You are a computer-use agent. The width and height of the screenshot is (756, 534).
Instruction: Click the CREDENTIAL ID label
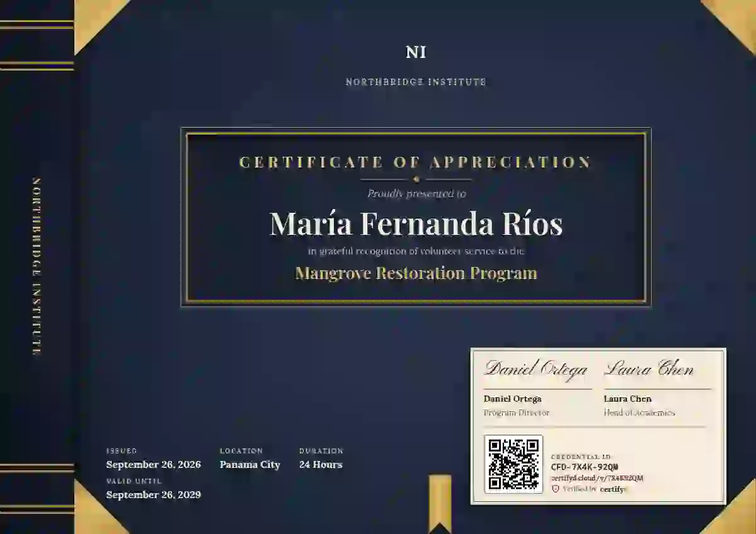click(581, 457)
